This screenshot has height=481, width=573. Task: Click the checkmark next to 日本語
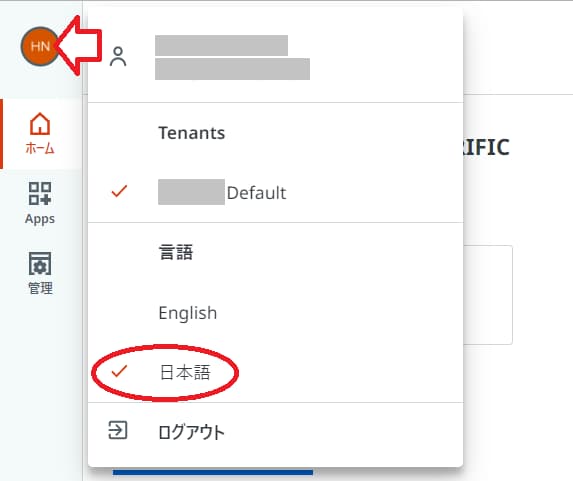[119, 371]
